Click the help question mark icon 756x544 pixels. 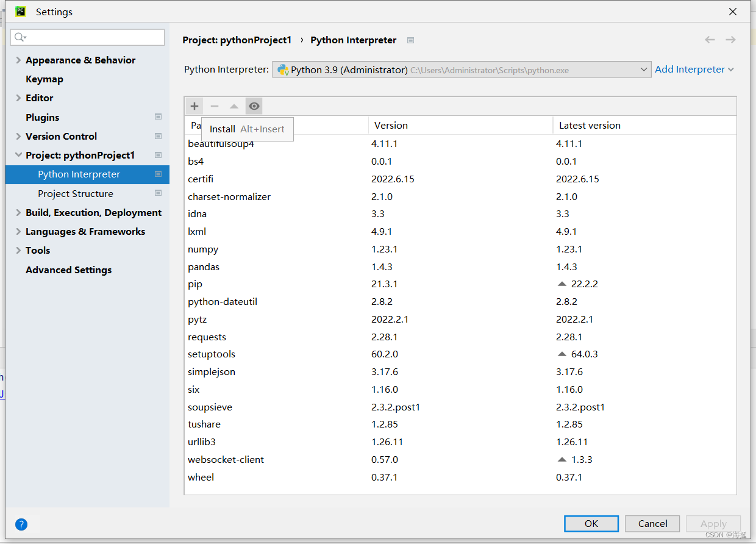pyautogui.click(x=21, y=524)
